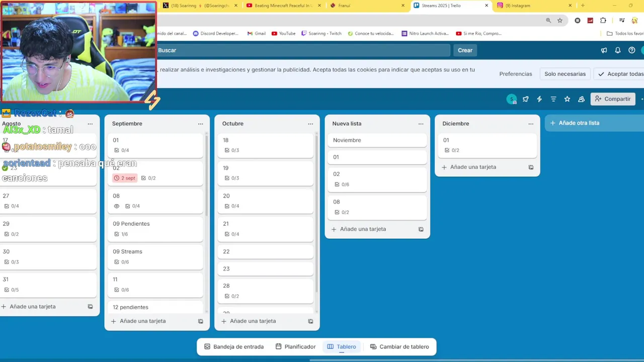Click the board visibility people icon

581,99
